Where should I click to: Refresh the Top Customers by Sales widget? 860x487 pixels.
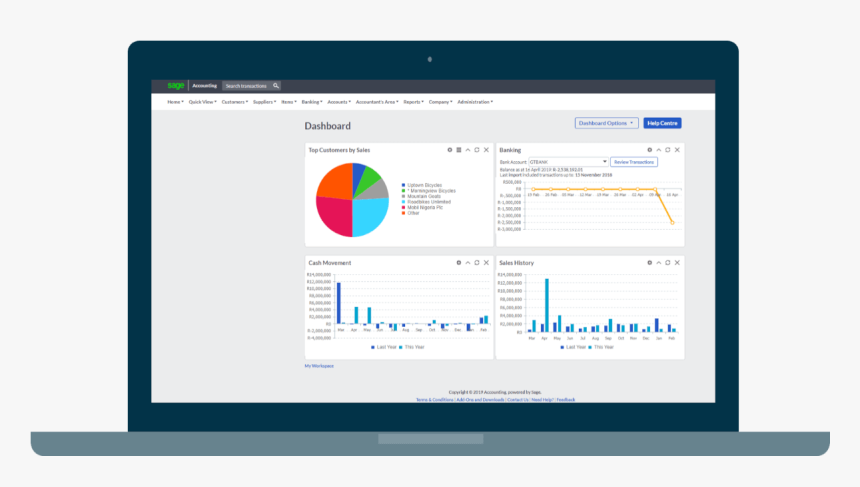pyautogui.click(x=477, y=150)
